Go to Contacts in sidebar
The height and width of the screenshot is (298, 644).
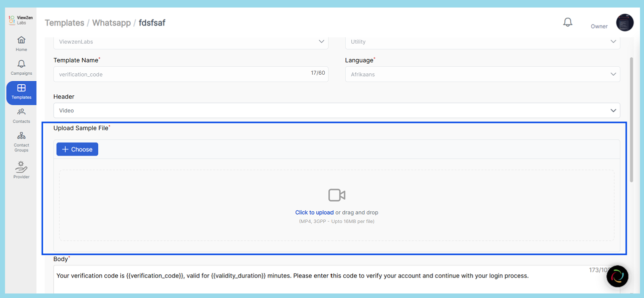(x=21, y=115)
